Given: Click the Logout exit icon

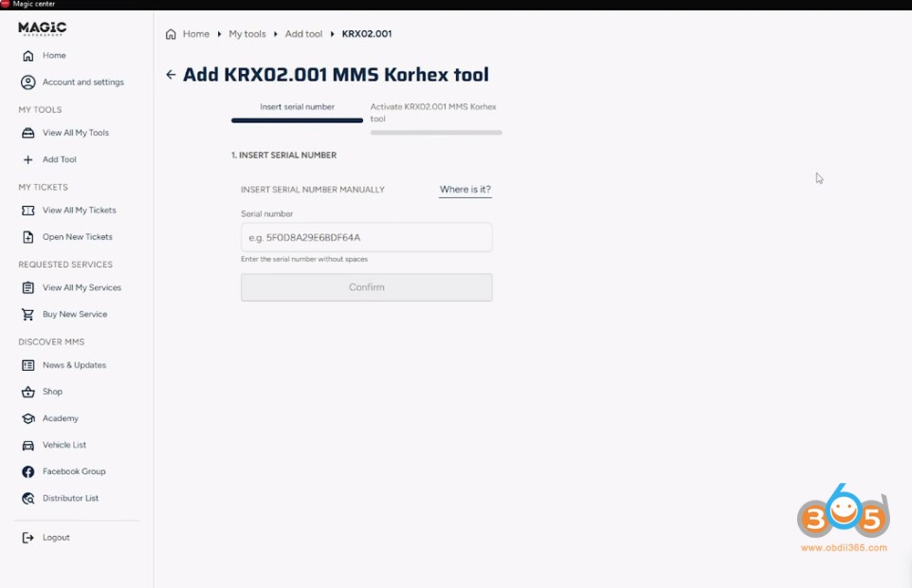Looking at the screenshot, I should pyautogui.click(x=28, y=538).
